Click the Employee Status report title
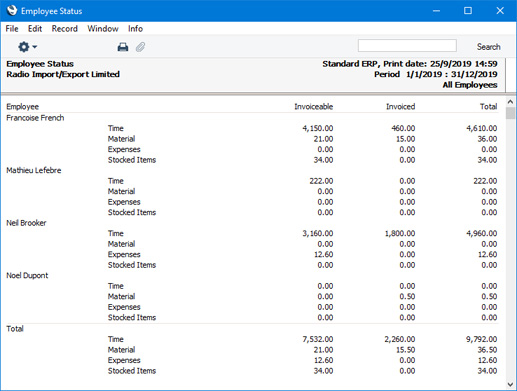The image size is (517, 391). point(40,64)
